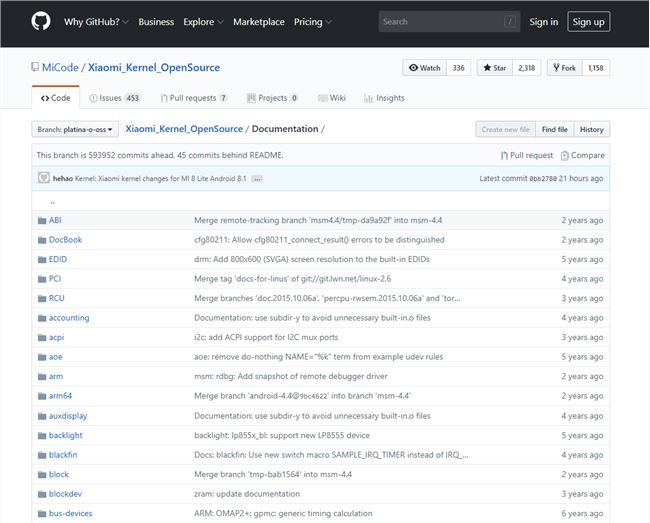The height and width of the screenshot is (523, 650).
Task: Open commit 'msm: rdbg: Add snapshot of remote debugger driver'
Action: click(291, 376)
